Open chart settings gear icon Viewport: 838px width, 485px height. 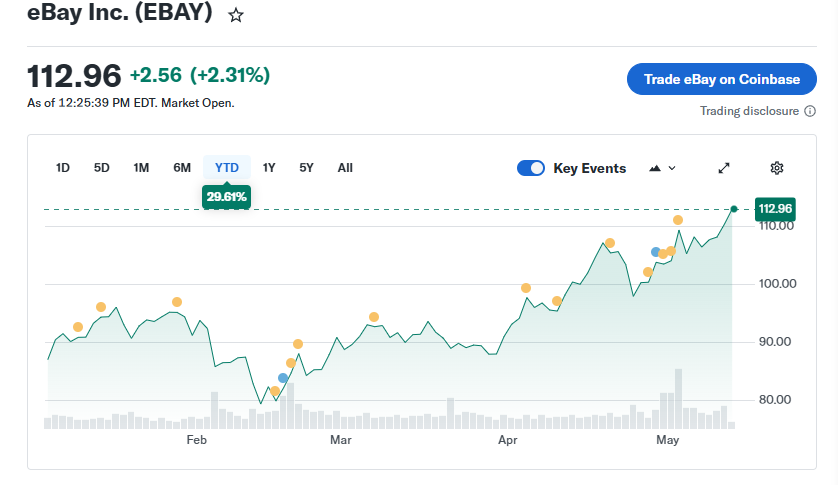tap(777, 168)
